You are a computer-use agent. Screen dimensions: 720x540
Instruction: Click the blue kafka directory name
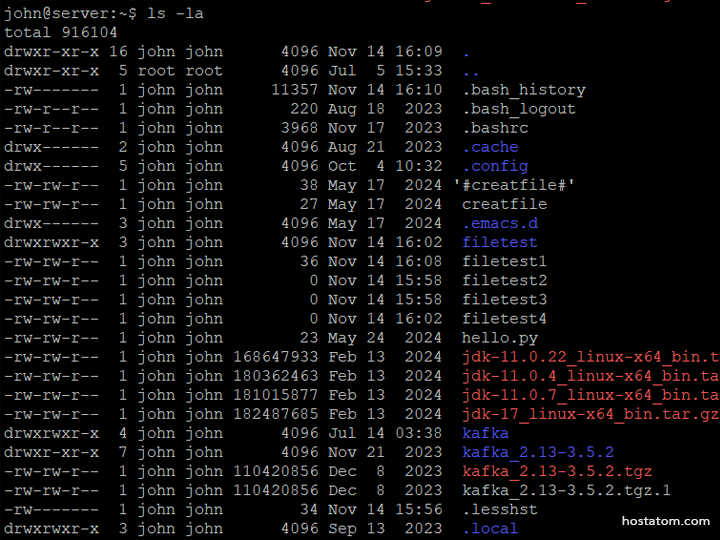(485, 433)
